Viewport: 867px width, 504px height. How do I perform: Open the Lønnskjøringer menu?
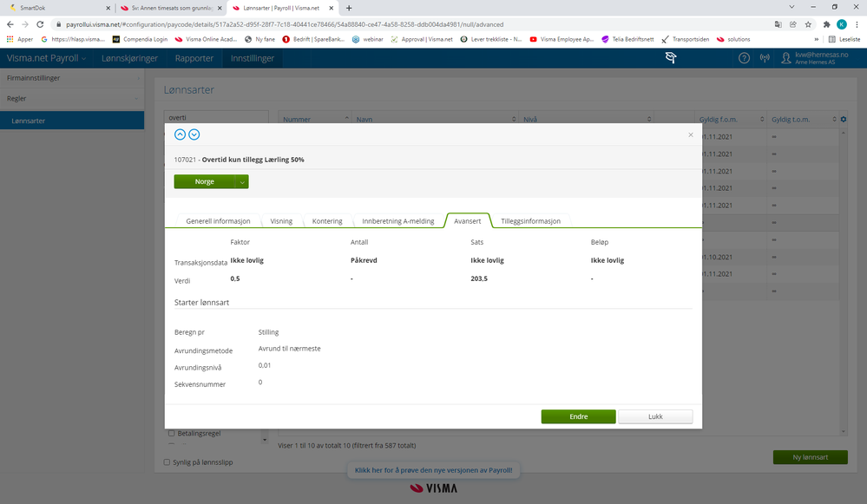pyautogui.click(x=129, y=58)
